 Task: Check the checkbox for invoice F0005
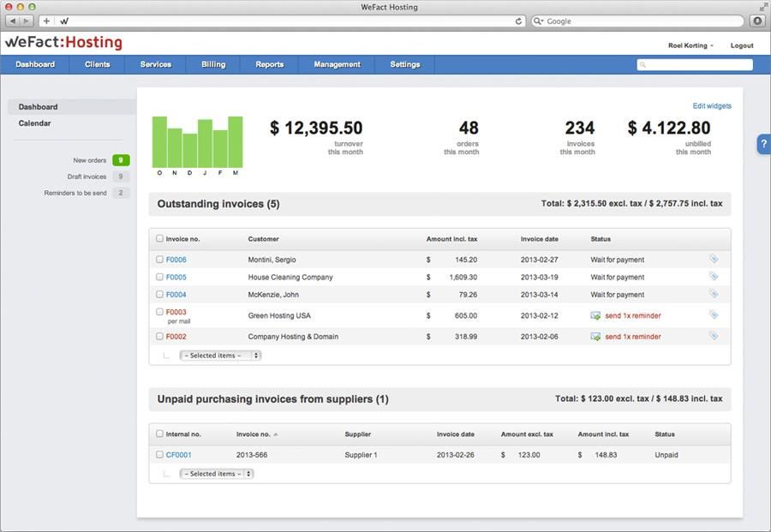tap(159, 276)
